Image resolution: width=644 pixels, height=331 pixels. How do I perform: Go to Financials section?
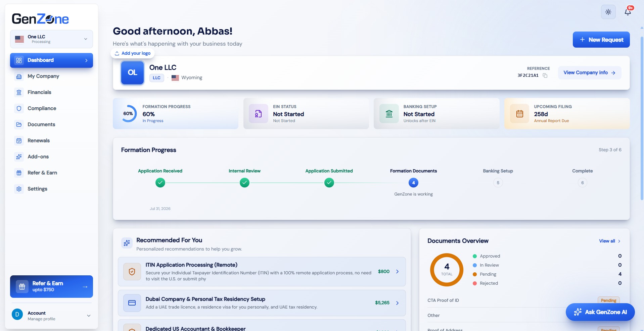tap(51, 93)
